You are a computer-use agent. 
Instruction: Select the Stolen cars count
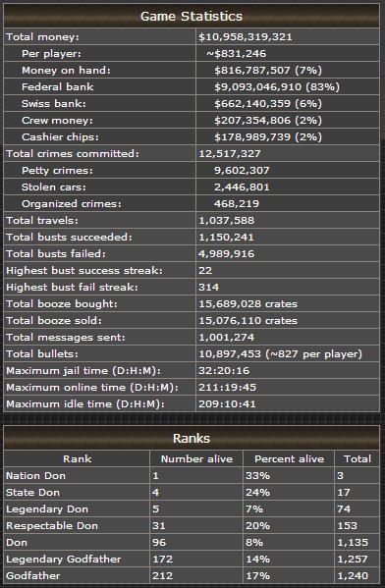tap(242, 187)
